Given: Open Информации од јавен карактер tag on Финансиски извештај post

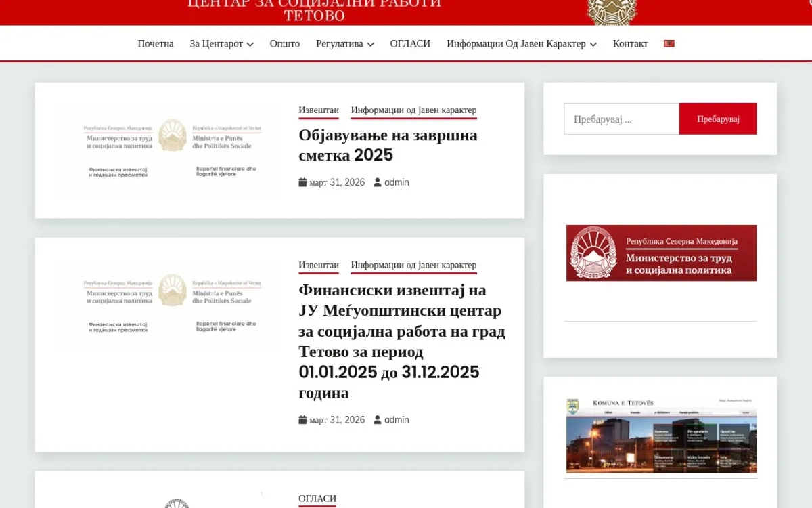Looking at the screenshot, I should [413, 266].
